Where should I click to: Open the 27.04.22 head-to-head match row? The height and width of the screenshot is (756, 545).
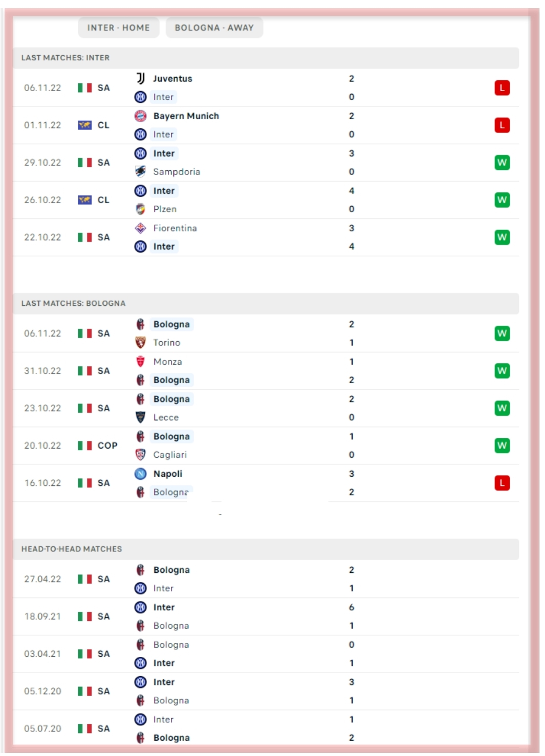click(x=266, y=579)
